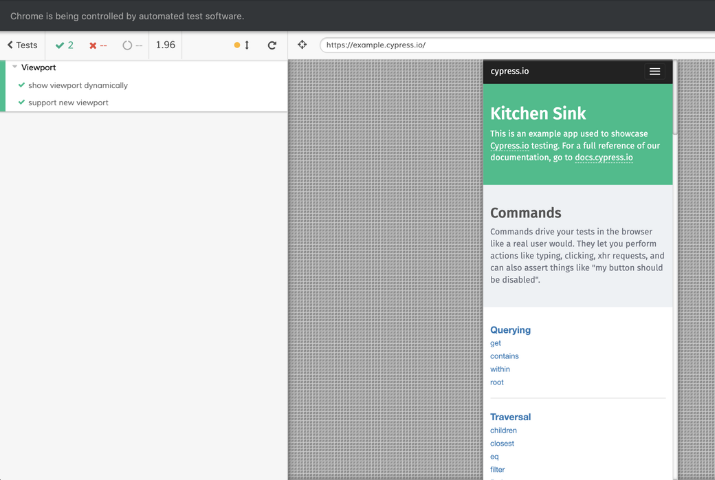Image resolution: width=715 pixels, height=480 pixels.
Task: Open the docs.cypress.io link
Action: click(x=603, y=157)
